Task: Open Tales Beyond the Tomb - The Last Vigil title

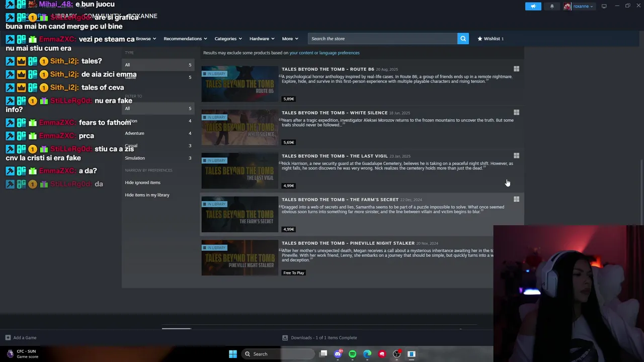Action: (335, 156)
